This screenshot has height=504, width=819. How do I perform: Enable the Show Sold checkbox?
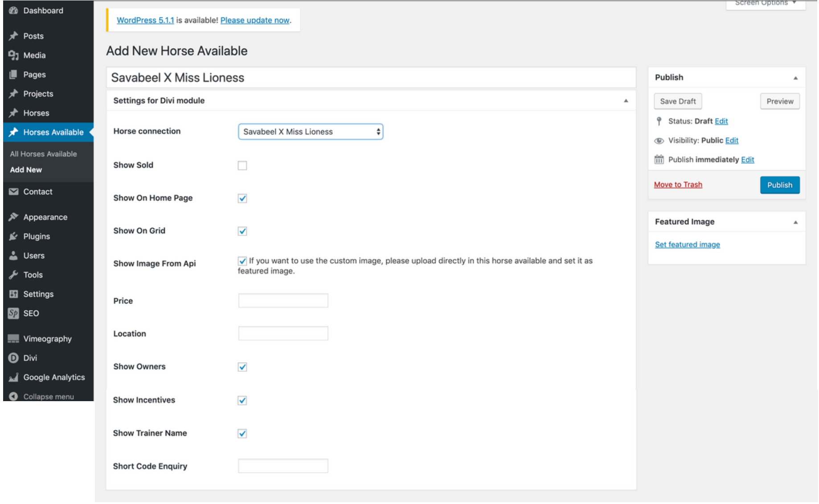(x=242, y=166)
